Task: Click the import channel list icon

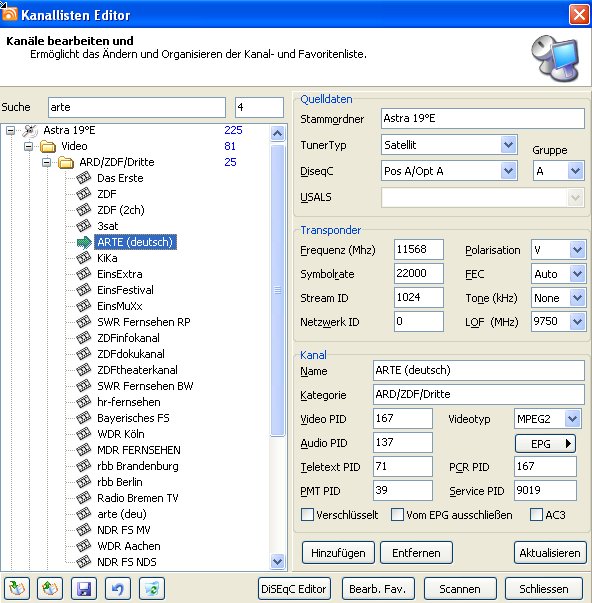Action: point(17,588)
